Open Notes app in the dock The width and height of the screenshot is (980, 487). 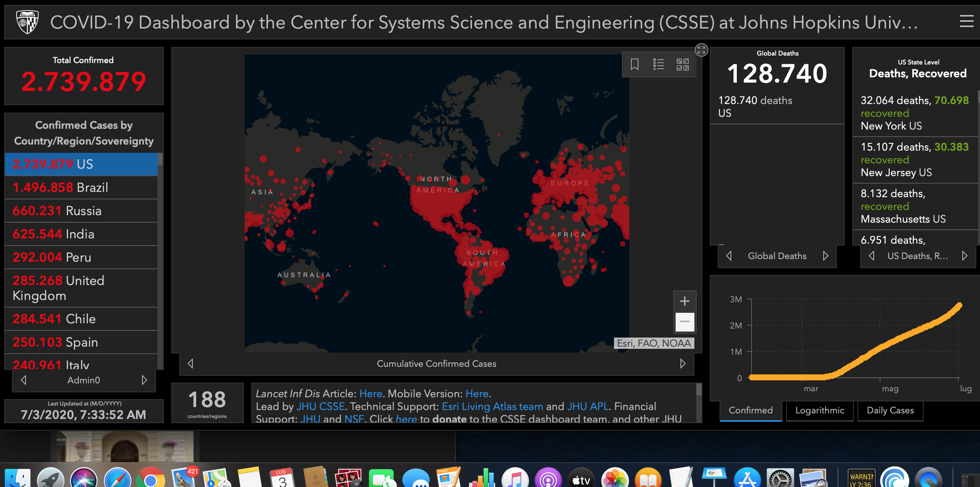(x=250, y=478)
